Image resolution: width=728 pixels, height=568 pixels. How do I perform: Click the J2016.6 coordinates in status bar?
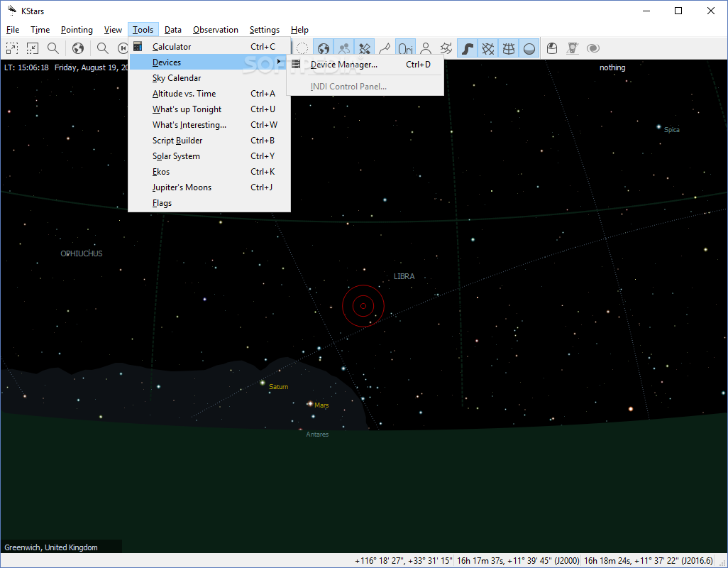pyautogui.click(x=648, y=561)
